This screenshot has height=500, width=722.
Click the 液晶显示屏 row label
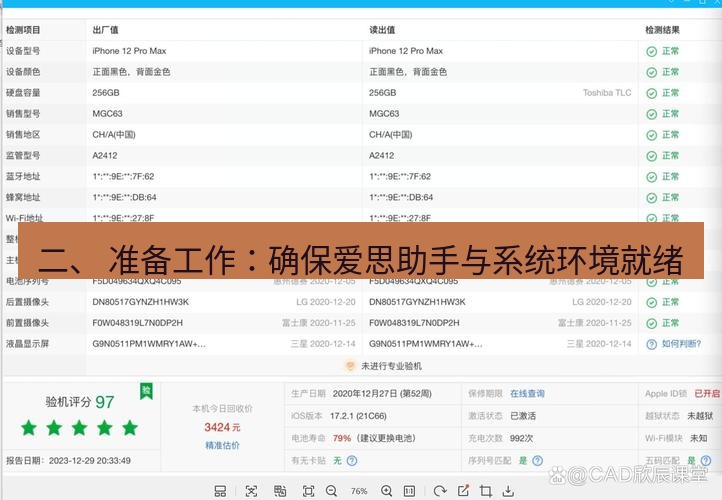click(27, 344)
